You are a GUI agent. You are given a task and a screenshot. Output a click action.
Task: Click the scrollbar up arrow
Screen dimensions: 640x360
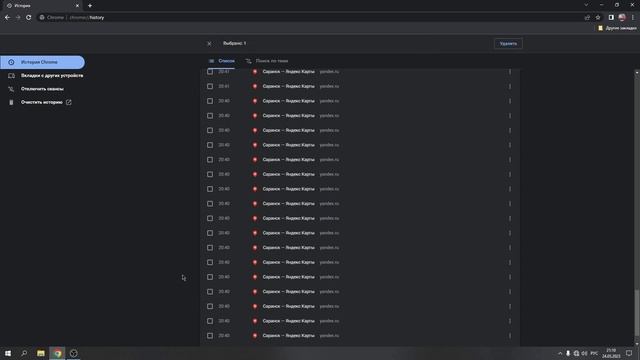click(x=637, y=72)
